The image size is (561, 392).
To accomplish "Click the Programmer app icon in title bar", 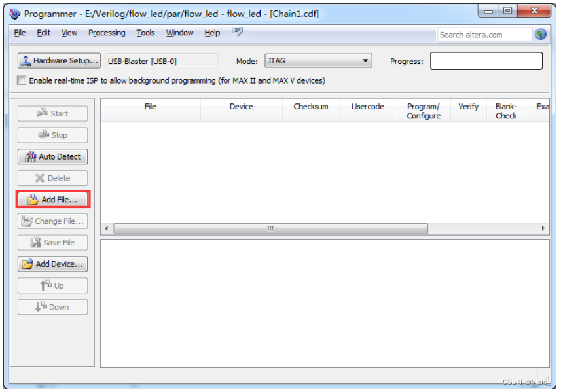I will [14, 14].
